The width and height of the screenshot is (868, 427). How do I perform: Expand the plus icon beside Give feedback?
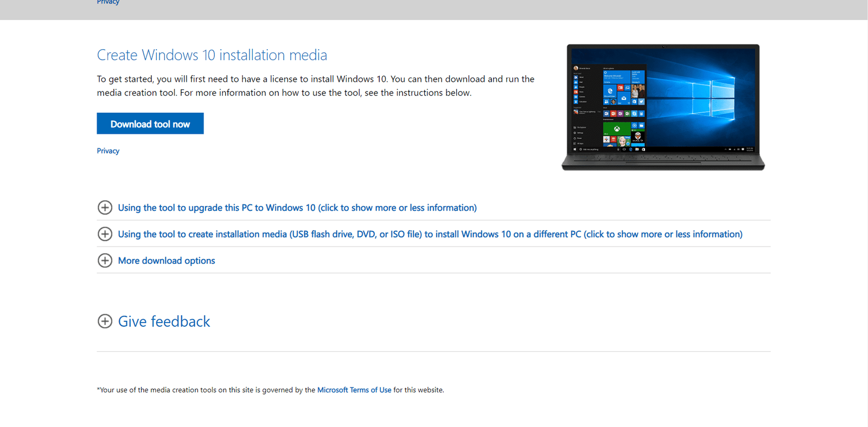tap(105, 321)
